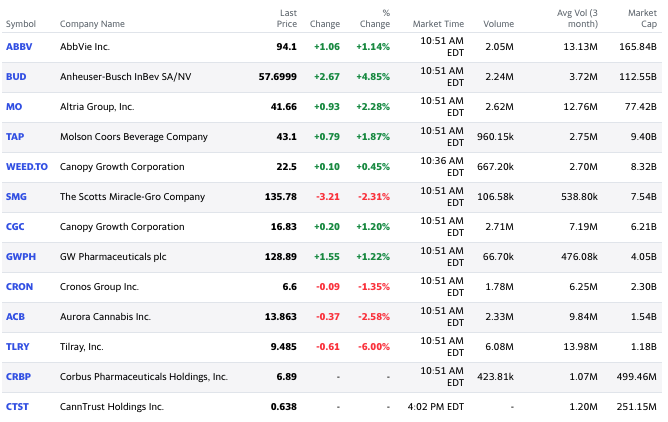Select Tilray, Inc. company name
The height and width of the screenshot is (422, 668).
point(82,347)
